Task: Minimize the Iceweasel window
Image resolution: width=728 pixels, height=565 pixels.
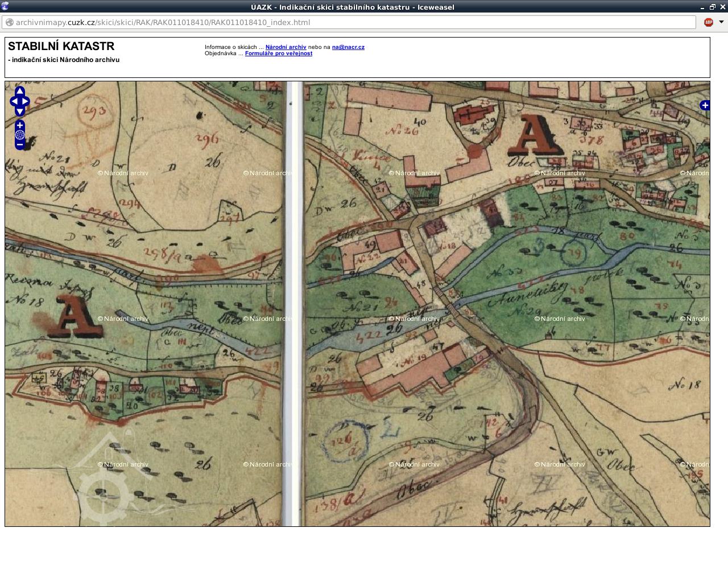Action: coord(702,7)
